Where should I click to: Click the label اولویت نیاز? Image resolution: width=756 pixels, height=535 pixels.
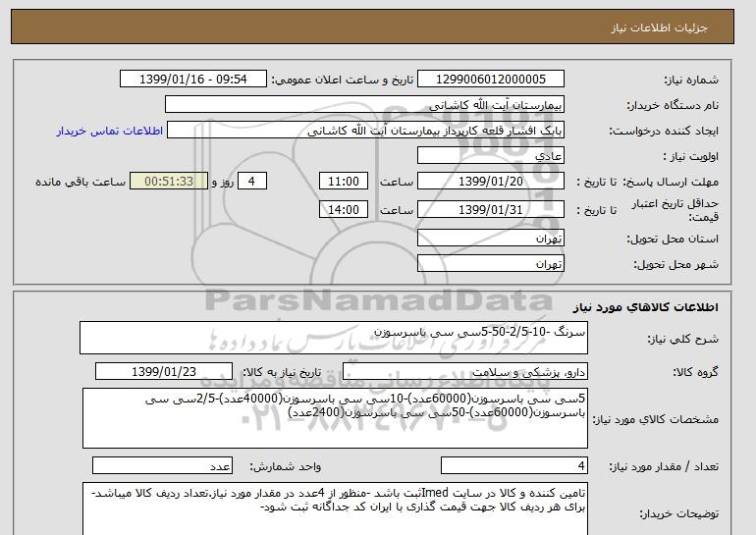click(690, 156)
